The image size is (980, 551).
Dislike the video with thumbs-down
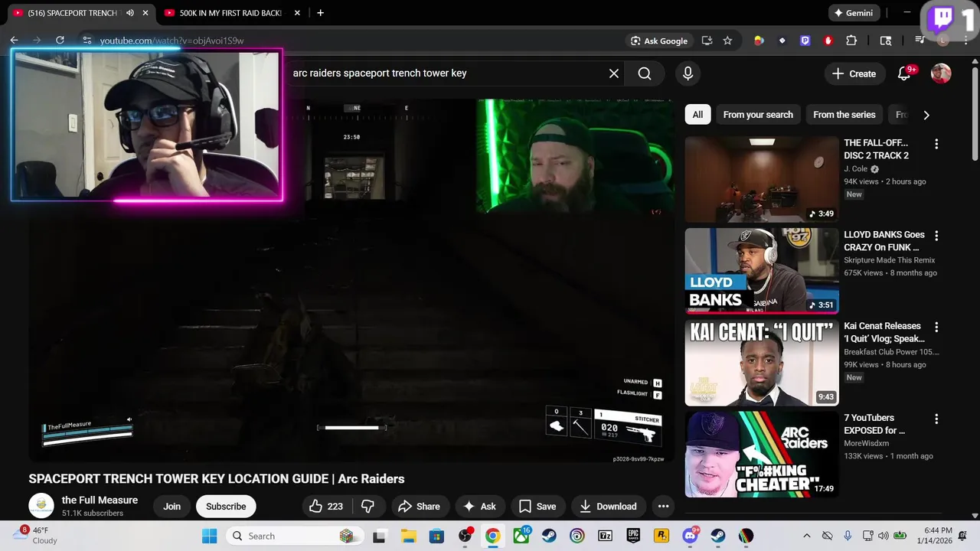coord(367,506)
